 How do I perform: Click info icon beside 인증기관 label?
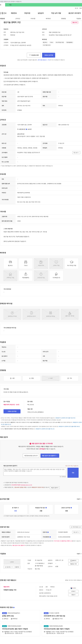point(48,532)
